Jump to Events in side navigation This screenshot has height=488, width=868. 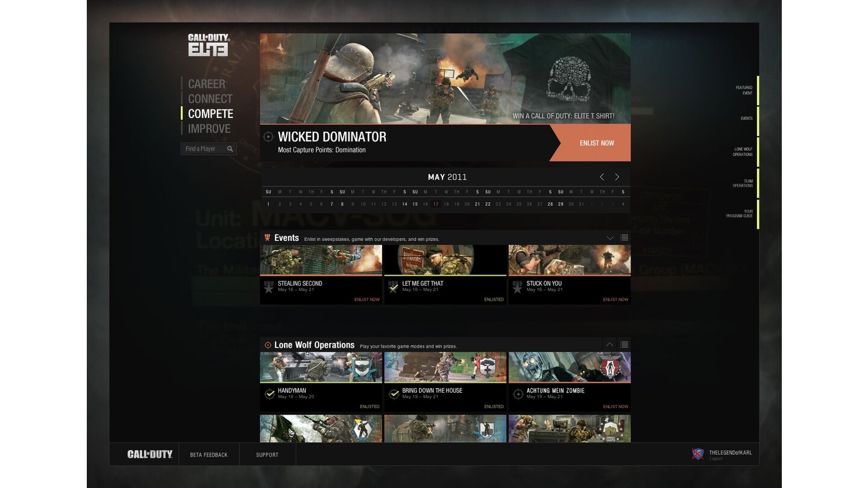pyautogui.click(x=746, y=119)
